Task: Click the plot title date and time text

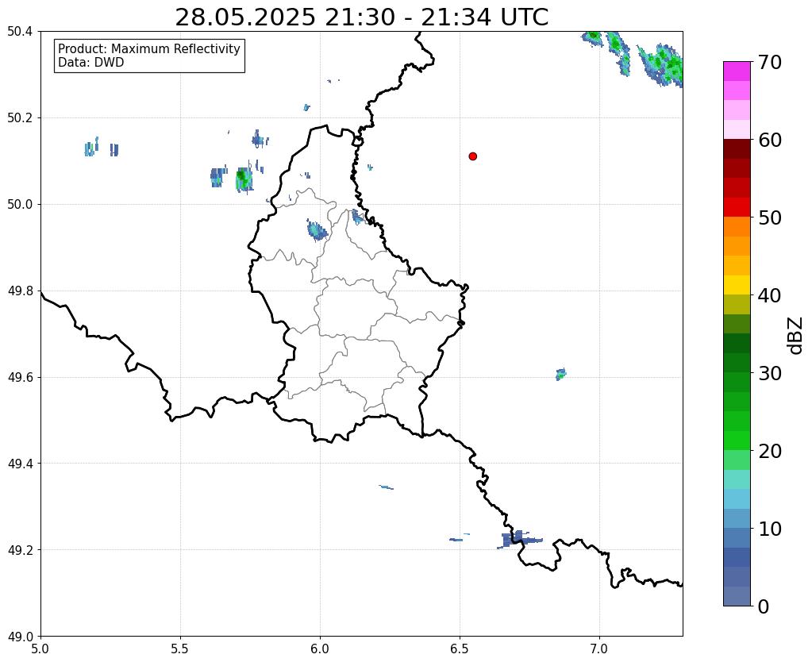Action: pos(361,17)
